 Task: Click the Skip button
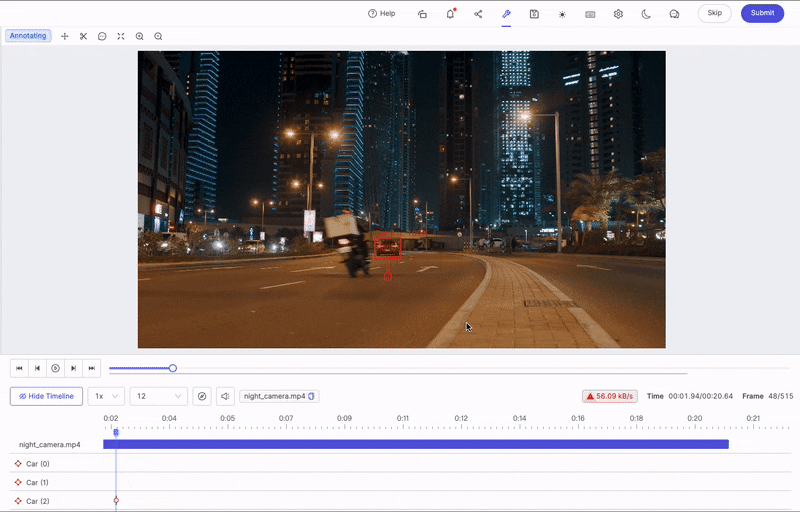(714, 13)
